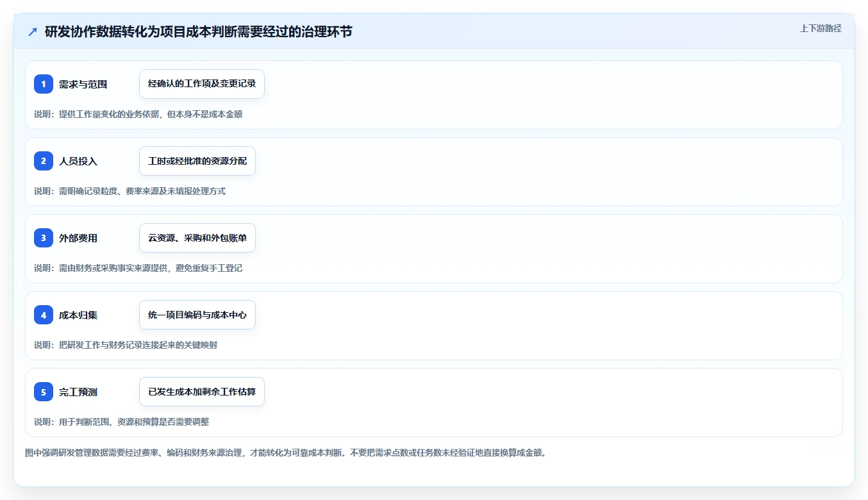The width and height of the screenshot is (868, 500).
Task: Click the main title 研发协作数据转化为项目成本判断
Action: (x=198, y=31)
